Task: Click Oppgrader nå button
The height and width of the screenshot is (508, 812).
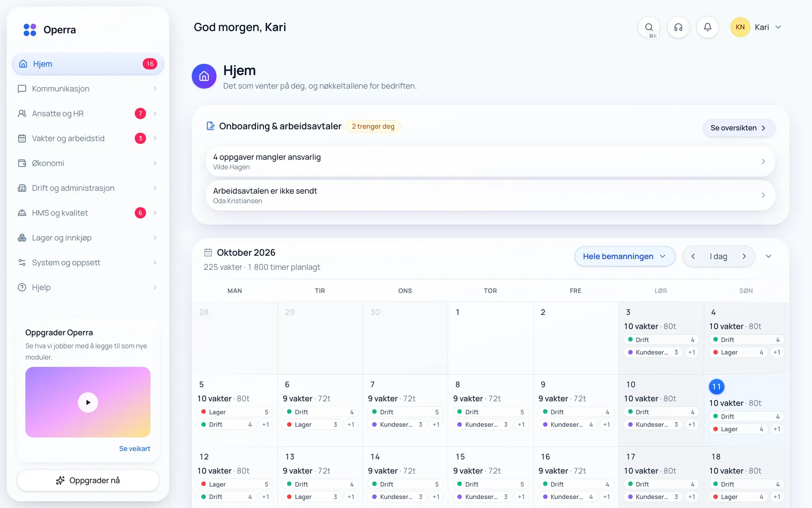Action: click(x=88, y=480)
